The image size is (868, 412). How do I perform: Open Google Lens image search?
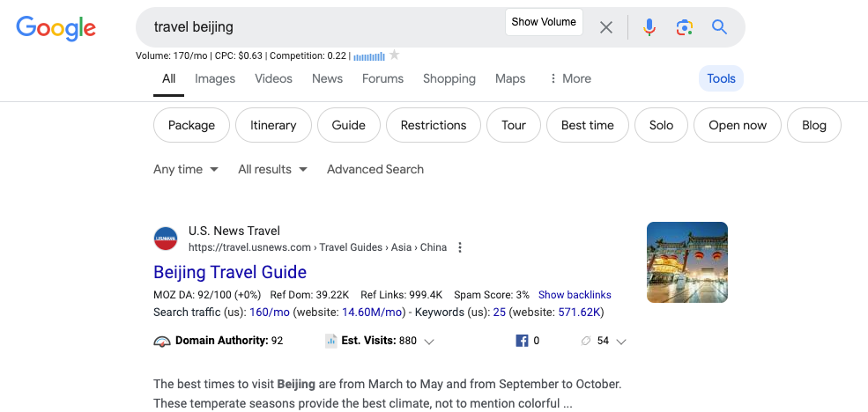pyautogui.click(x=685, y=27)
